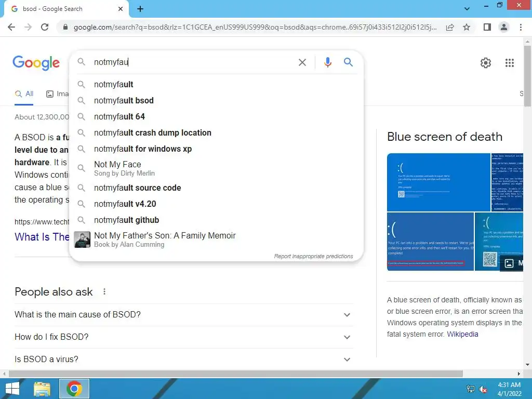Click the muted volume tray icon

483,389
